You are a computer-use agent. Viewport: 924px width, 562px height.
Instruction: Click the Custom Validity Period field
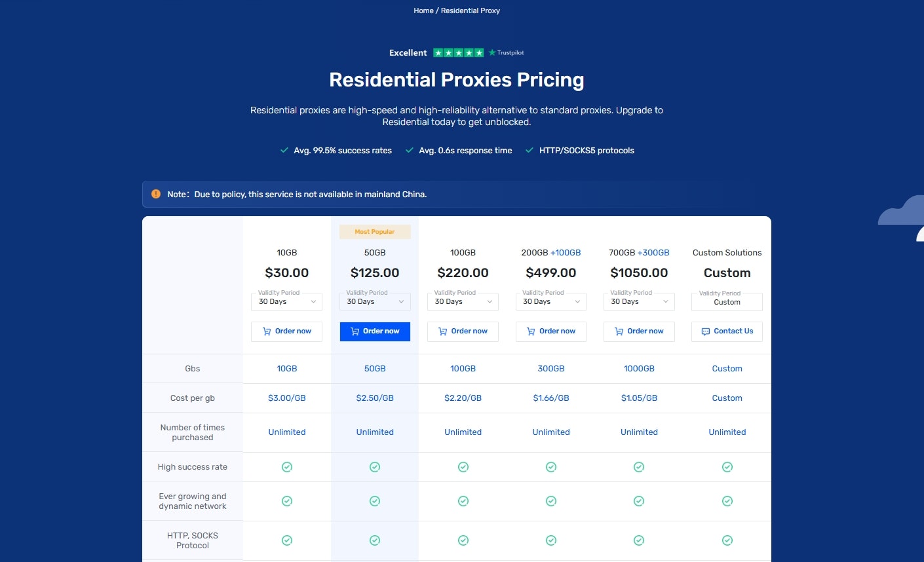(727, 302)
